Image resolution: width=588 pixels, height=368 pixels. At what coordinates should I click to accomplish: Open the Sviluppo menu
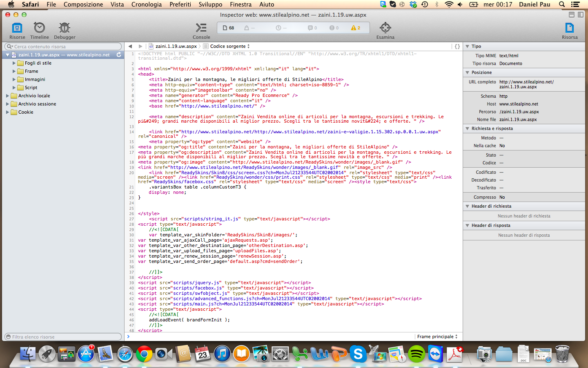point(210,4)
